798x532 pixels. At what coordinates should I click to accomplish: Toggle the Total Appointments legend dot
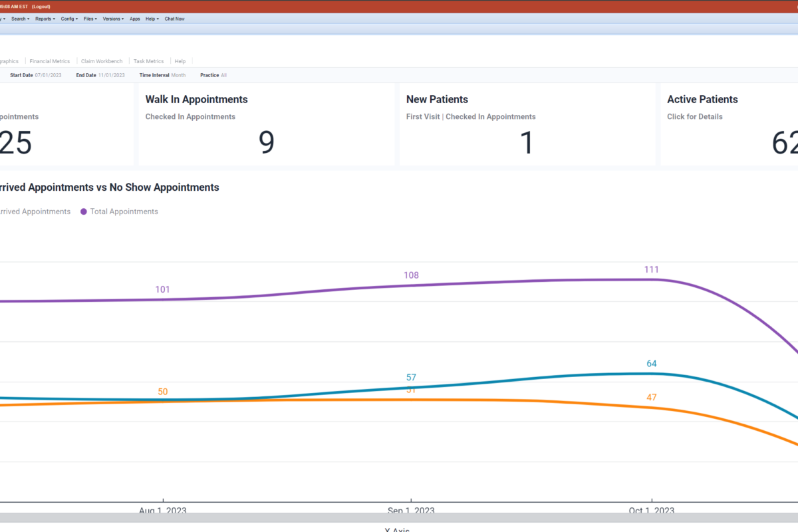[x=84, y=211]
